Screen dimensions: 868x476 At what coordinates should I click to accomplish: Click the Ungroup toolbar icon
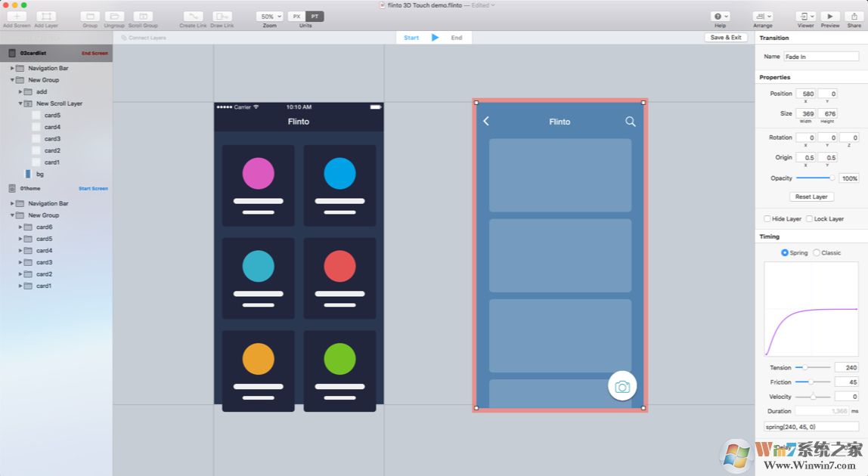114,17
